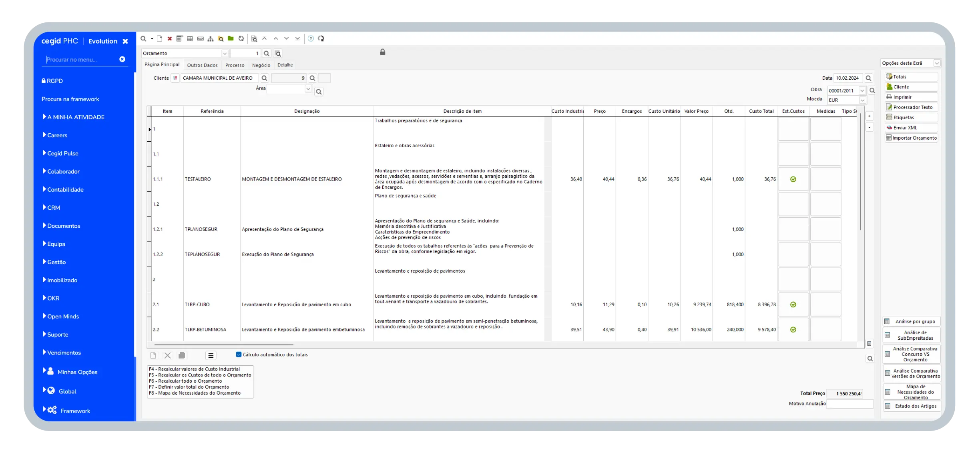Click the grid's horizontal scrollbar
Image resolution: width=980 pixels, height=453 pixels.
click(224, 345)
